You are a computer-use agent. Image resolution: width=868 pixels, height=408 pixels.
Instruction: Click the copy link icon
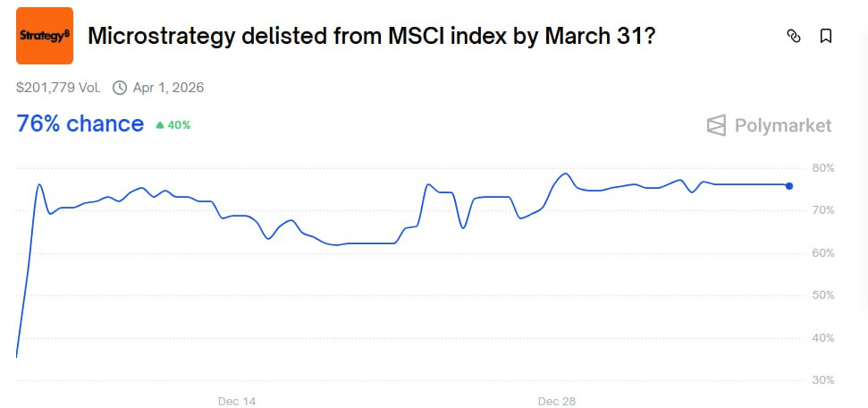[793, 36]
